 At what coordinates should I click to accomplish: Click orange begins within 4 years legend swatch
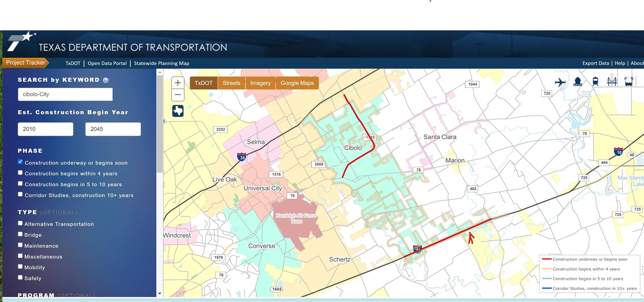pyautogui.click(x=547, y=269)
